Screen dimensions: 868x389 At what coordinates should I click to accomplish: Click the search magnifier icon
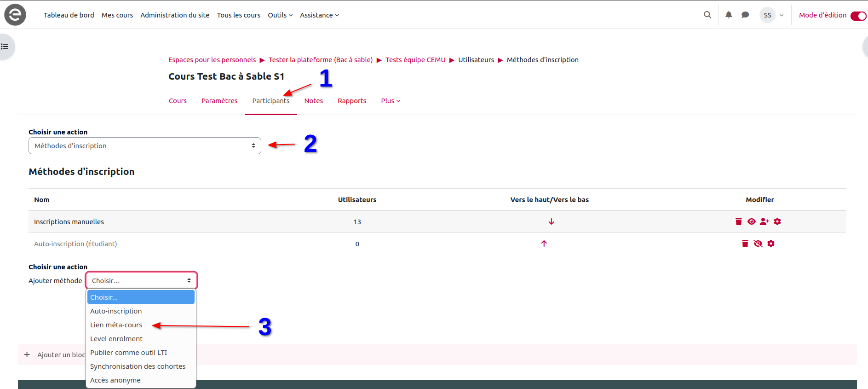[707, 15]
